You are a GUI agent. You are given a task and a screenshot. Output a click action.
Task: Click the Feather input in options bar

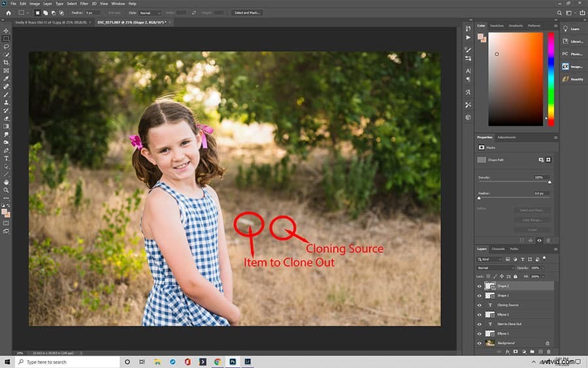(x=92, y=13)
